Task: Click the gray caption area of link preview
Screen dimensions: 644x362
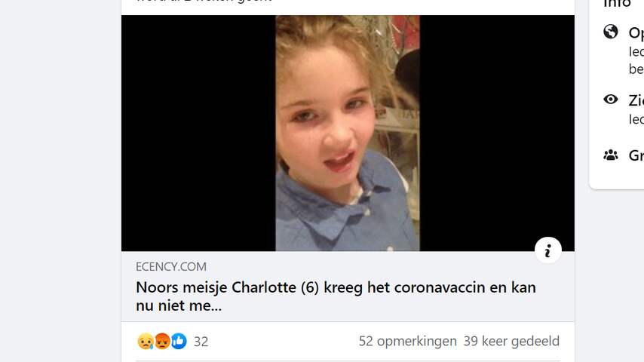Action: [348, 287]
